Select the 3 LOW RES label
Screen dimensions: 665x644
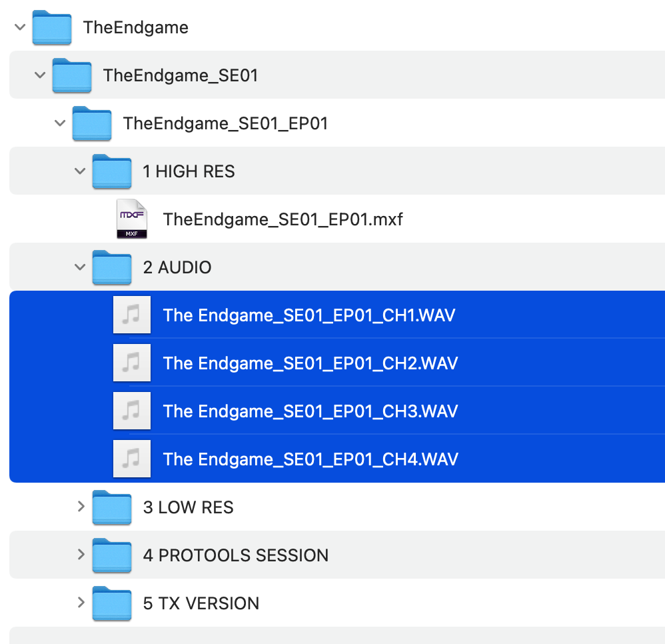[189, 508]
